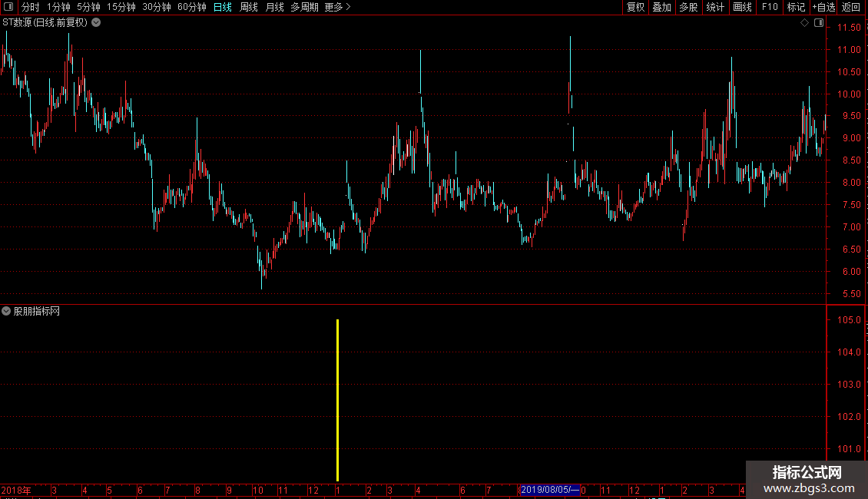Screen dimensions: 868x499
Task: Open F10 company info
Action: click(x=770, y=7)
